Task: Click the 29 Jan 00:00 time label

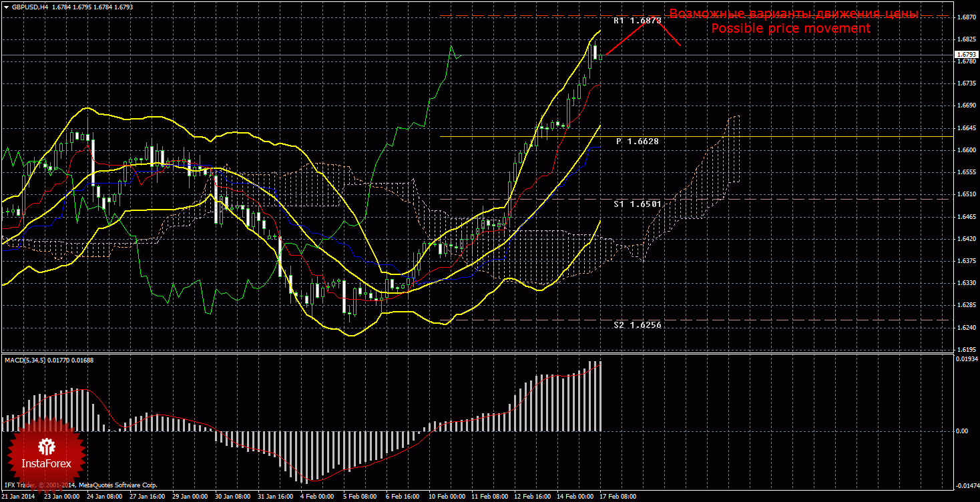Action: click(190, 497)
